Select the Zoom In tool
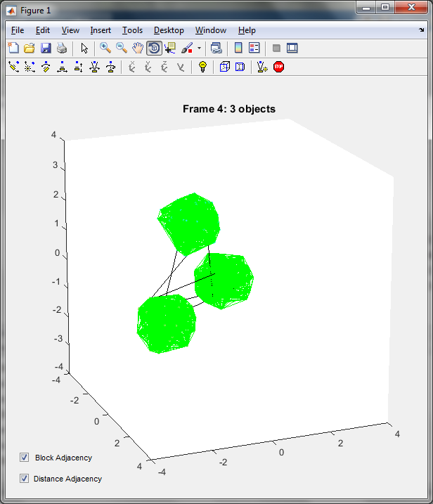The width and height of the screenshot is (433, 504). (105, 49)
